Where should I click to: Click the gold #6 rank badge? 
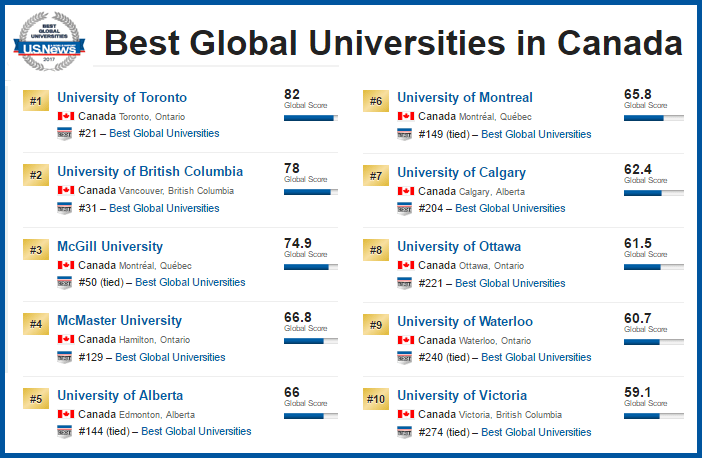(x=375, y=101)
